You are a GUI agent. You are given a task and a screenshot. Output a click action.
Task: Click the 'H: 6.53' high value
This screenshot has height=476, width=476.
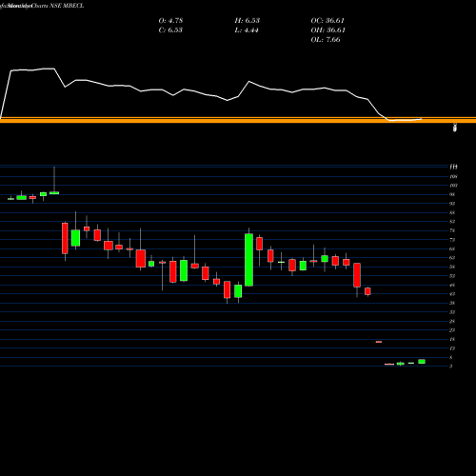248,21
